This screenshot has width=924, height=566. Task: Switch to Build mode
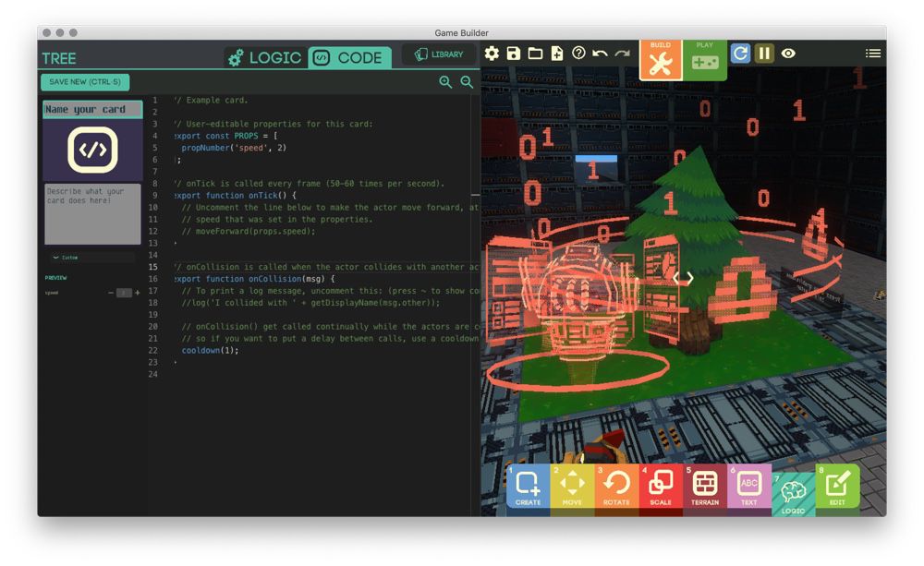tap(661, 60)
